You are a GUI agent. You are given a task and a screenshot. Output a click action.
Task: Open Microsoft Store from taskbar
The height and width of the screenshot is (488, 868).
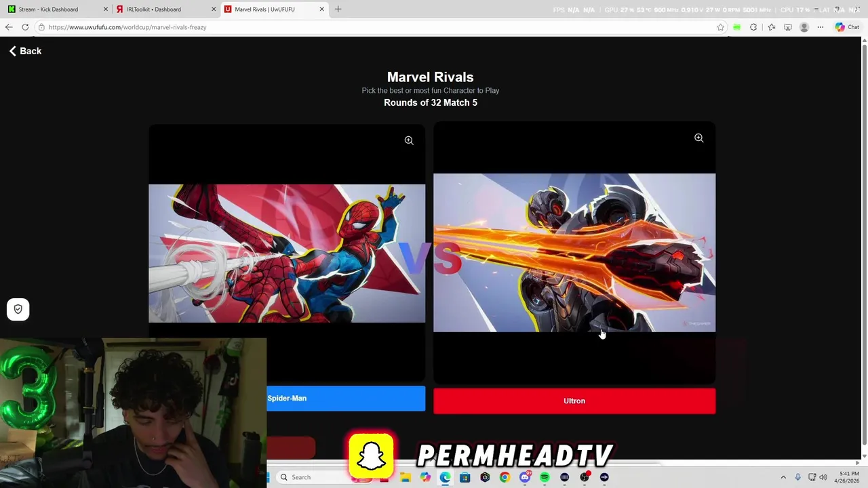click(x=465, y=477)
